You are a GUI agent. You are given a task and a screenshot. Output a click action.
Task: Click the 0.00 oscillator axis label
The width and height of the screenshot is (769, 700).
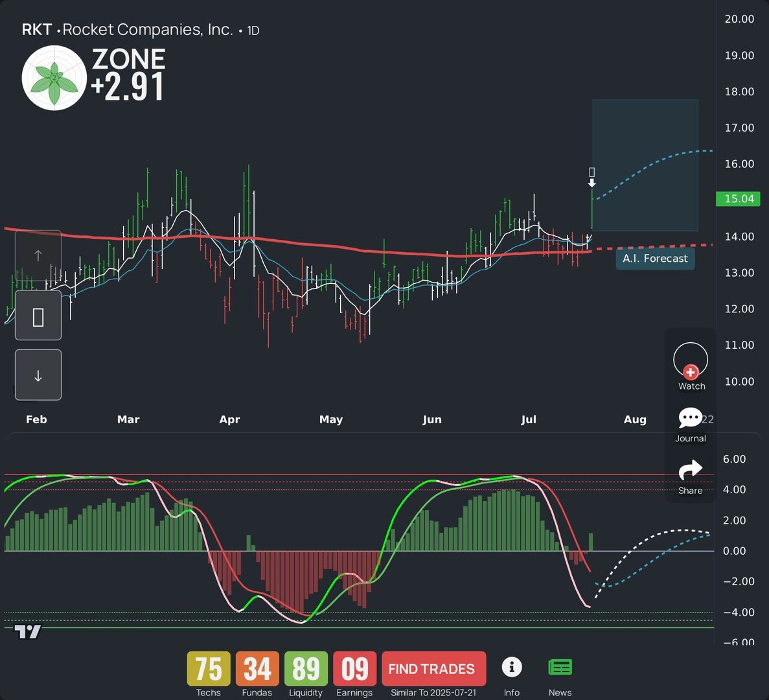coord(734,551)
